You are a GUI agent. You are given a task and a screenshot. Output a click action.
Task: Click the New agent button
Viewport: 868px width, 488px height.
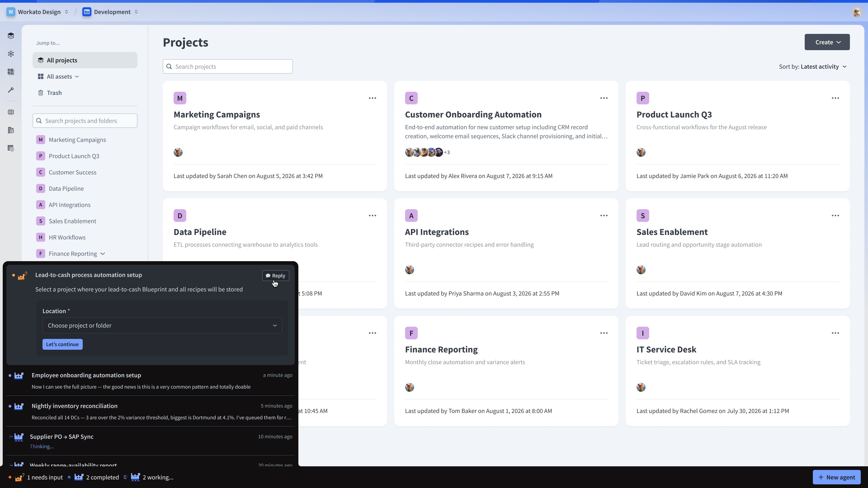click(x=837, y=477)
